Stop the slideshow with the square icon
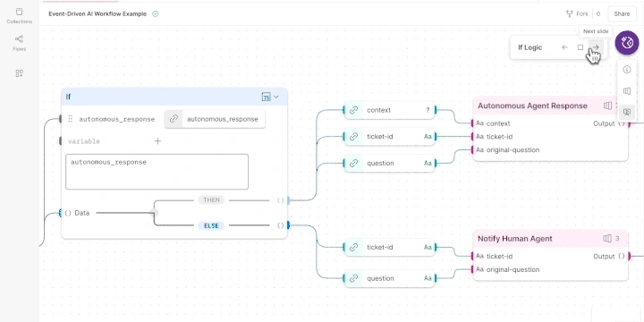Viewport: 644px width, 322px height. click(580, 47)
